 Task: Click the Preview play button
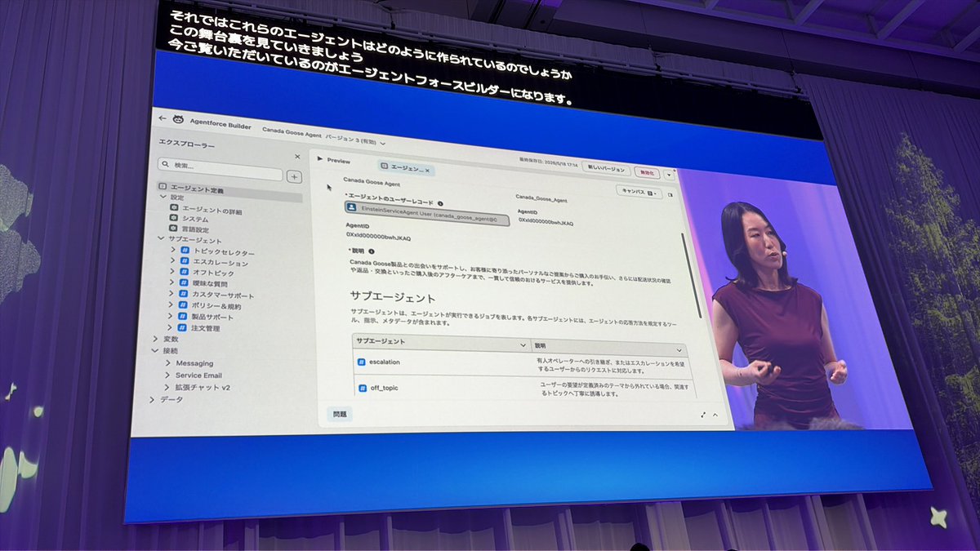pos(320,160)
